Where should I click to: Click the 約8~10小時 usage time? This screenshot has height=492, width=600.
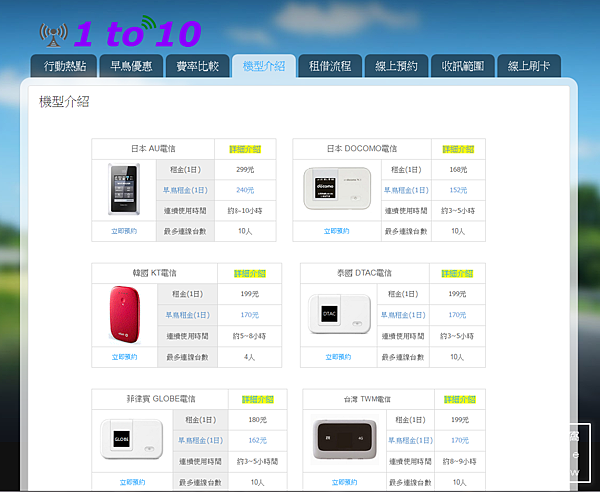[x=245, y=210]
